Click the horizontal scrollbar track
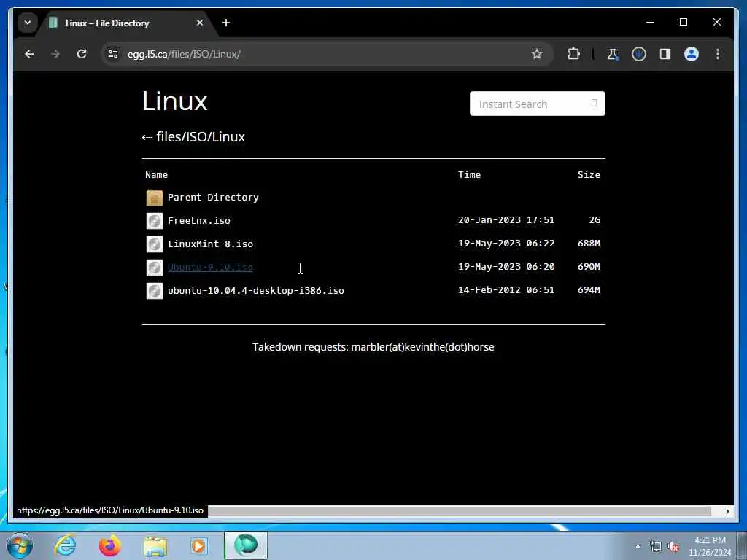The height and width of the screenshot is (560, 747). (x=460, y=511)
